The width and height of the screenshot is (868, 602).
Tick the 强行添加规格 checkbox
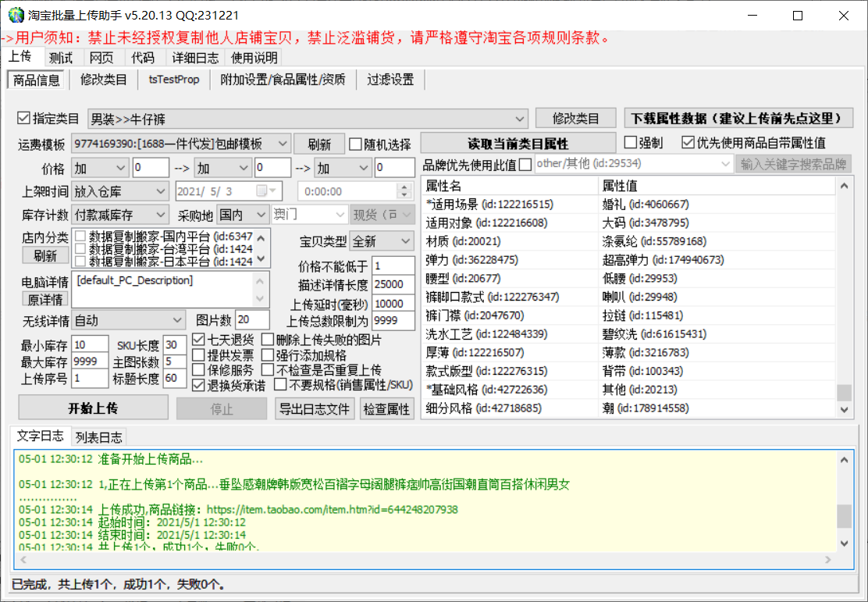[268, 354]
